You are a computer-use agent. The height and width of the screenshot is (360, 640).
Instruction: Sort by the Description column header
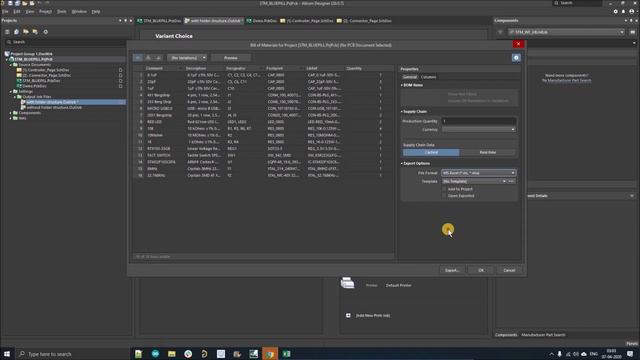click(x=196, y=69)
